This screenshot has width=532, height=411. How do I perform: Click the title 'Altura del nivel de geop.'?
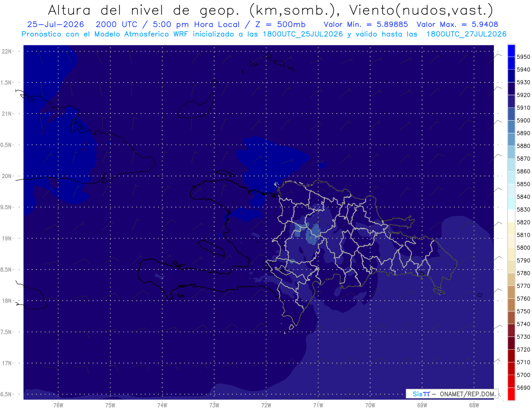point(144,10)
